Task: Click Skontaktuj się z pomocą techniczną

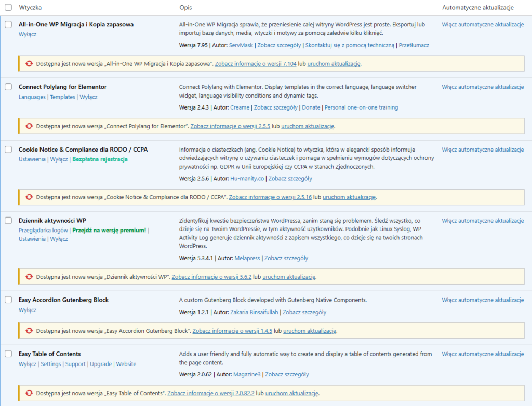Action: click(x=350, y=45)
